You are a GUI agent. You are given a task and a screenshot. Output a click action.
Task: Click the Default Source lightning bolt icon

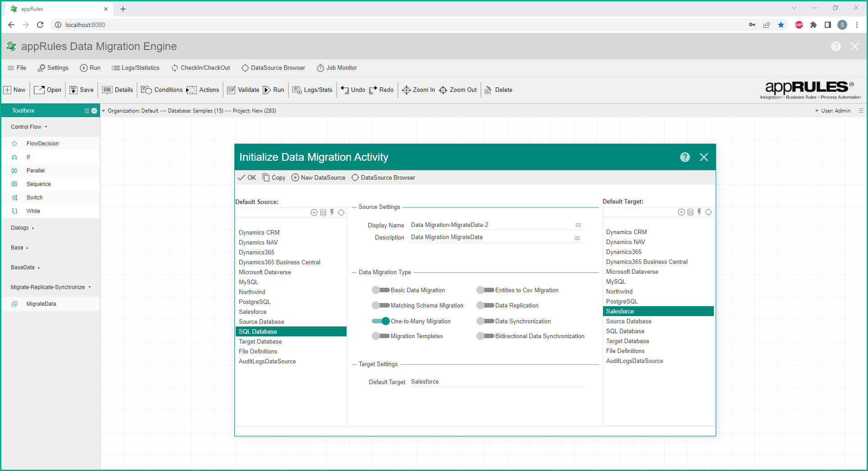pyautogui.click(x=332, y=213)
